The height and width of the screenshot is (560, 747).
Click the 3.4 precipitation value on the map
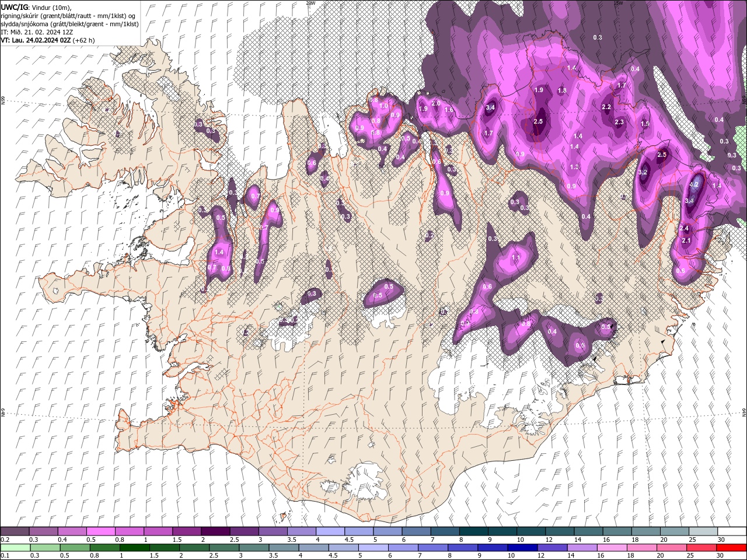coord(490,107)
